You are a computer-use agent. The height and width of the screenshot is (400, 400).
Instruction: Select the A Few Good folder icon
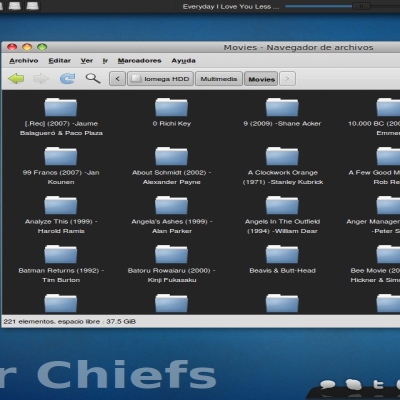(388, 156)
